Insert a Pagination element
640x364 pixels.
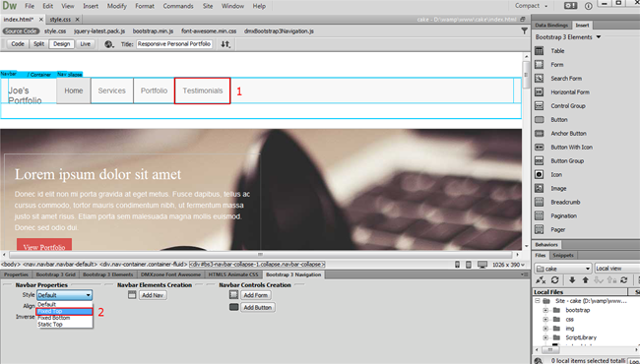563,216
